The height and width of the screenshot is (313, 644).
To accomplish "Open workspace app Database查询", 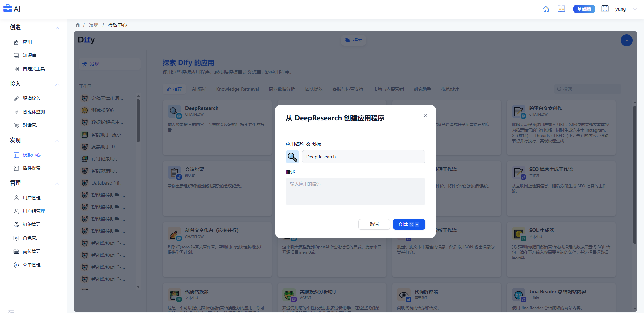I will coord(107,183).
